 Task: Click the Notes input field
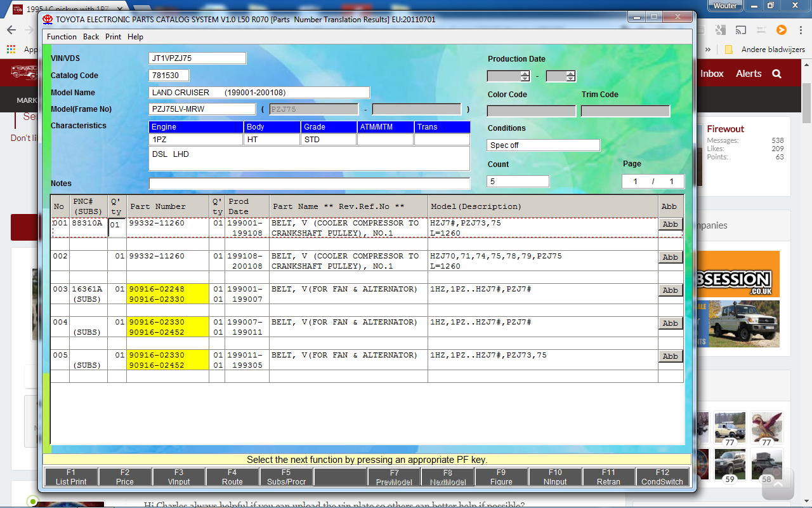coord(309,184)
